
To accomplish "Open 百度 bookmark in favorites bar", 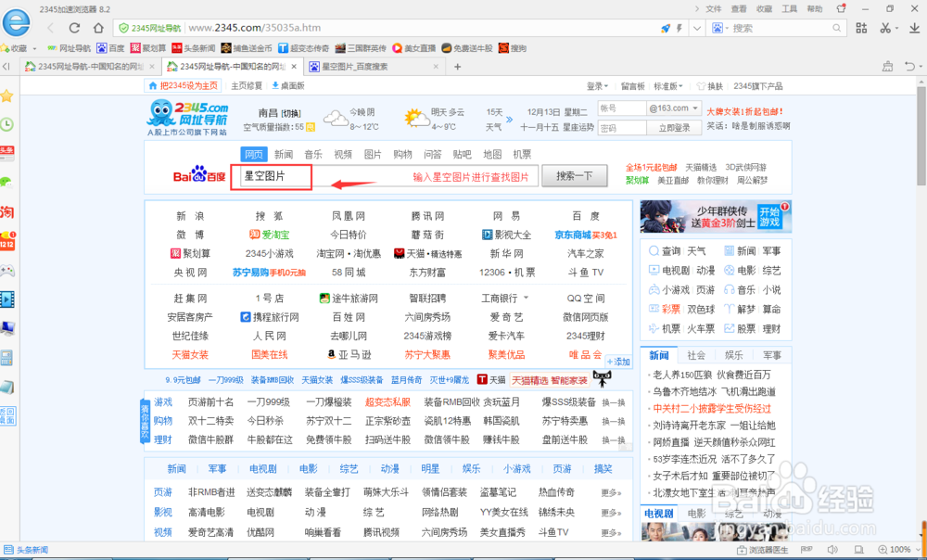I will [x=110, y=48].
